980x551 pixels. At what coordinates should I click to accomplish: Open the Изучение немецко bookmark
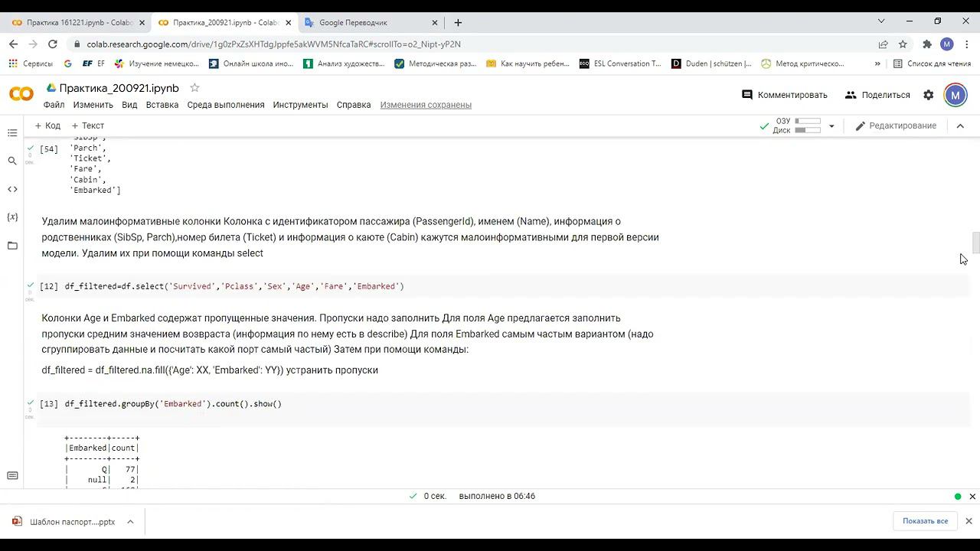pos(157,64)
